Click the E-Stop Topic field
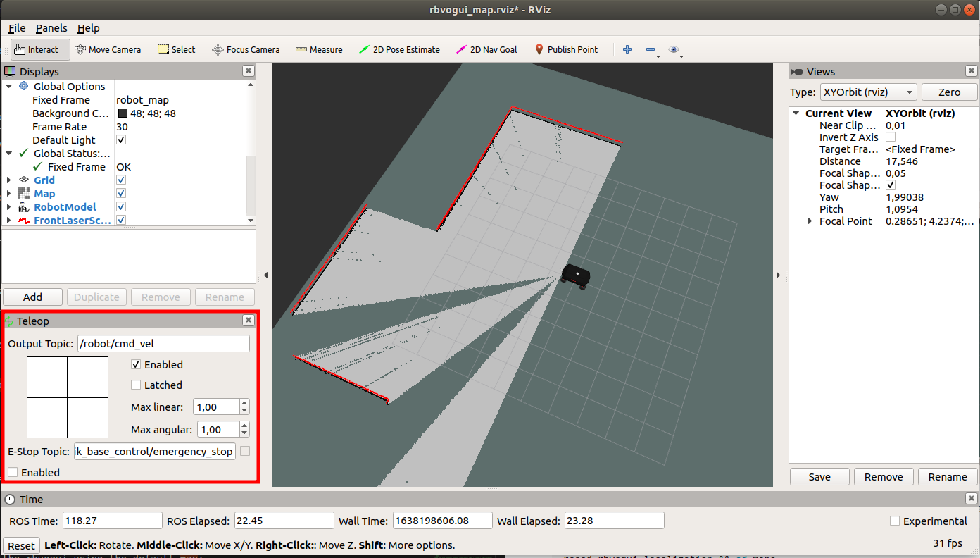The height and width of the screenshot is (558, 980). [x=154, y=451]
